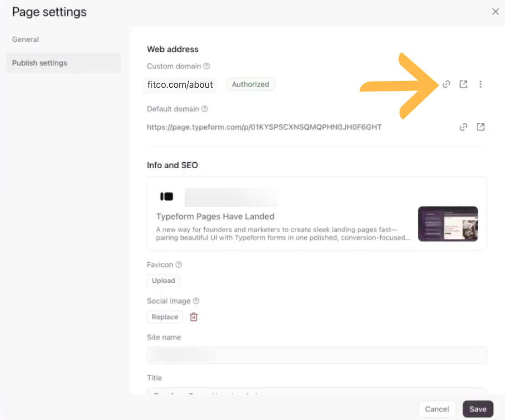
Task: Select Publish settings tab
Action: point(63,63)
